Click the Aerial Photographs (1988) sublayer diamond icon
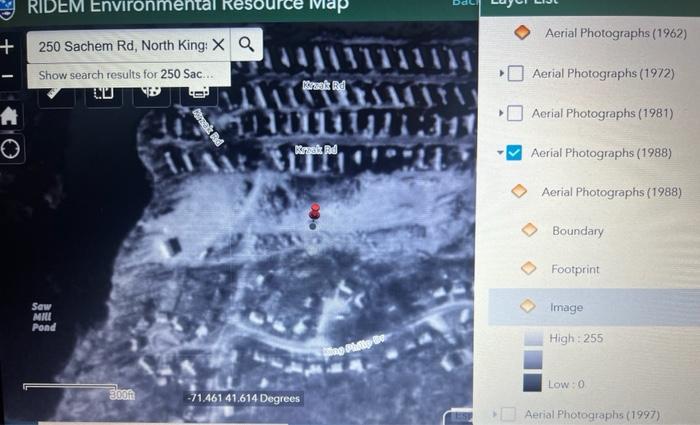The height and width of the screenshot is (425, 700). pos(519,191)
